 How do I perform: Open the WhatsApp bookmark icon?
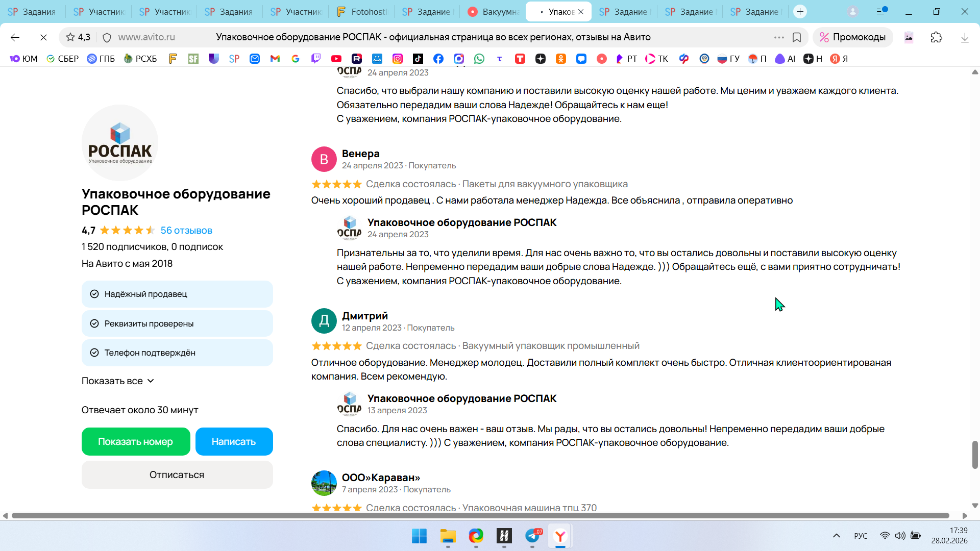click(479, 59)
